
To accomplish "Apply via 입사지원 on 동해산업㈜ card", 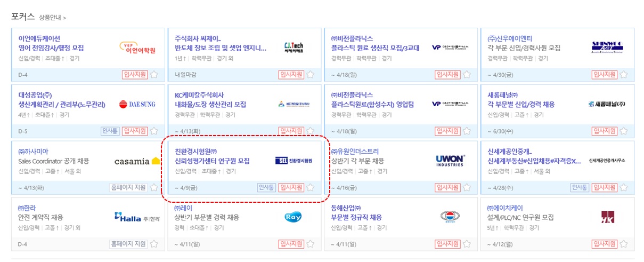I will pyautogui.click(x=447, y=244).
